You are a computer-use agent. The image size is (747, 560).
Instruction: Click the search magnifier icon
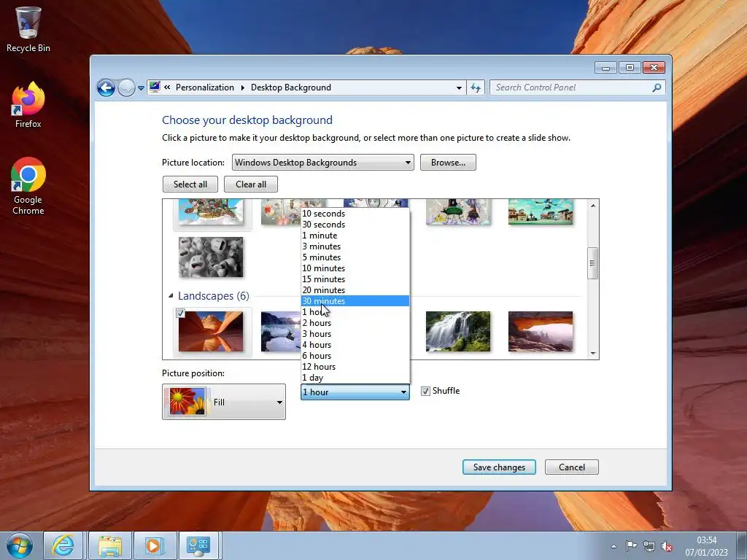click(657, 87)
